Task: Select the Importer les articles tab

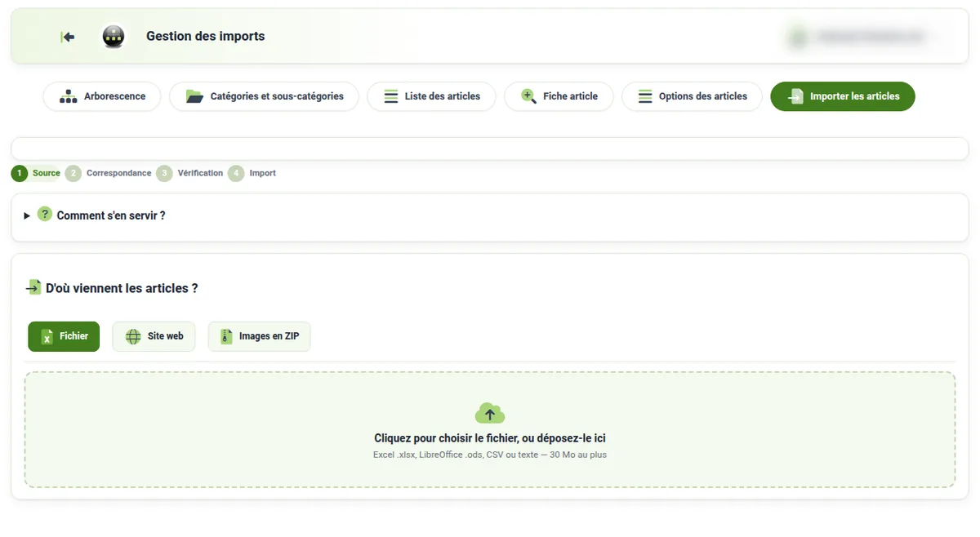Action: 843,96
